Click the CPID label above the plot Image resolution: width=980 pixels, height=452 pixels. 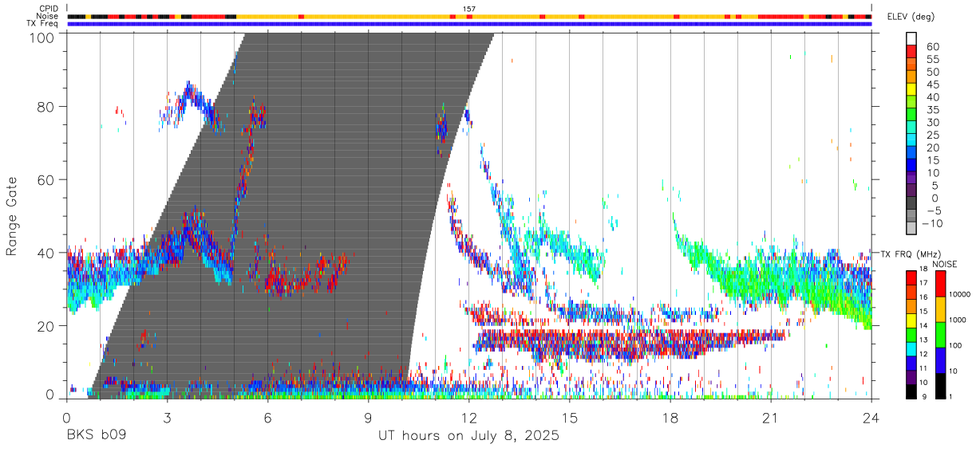pos(49,8)
